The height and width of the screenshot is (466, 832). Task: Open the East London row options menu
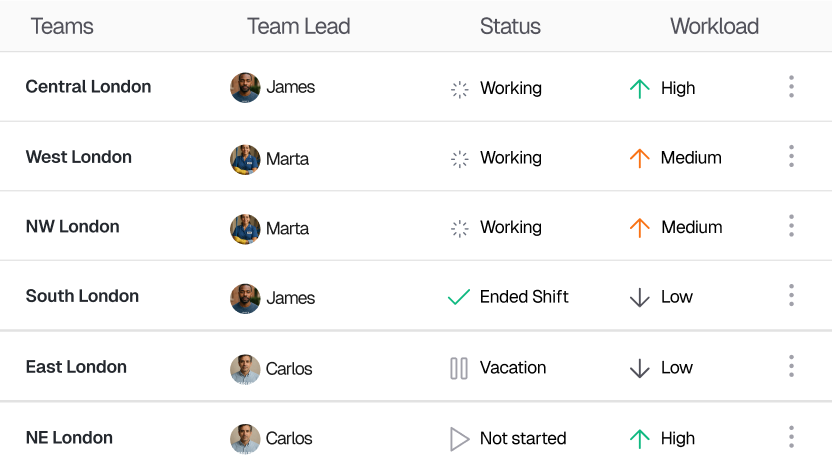point(791,366)
